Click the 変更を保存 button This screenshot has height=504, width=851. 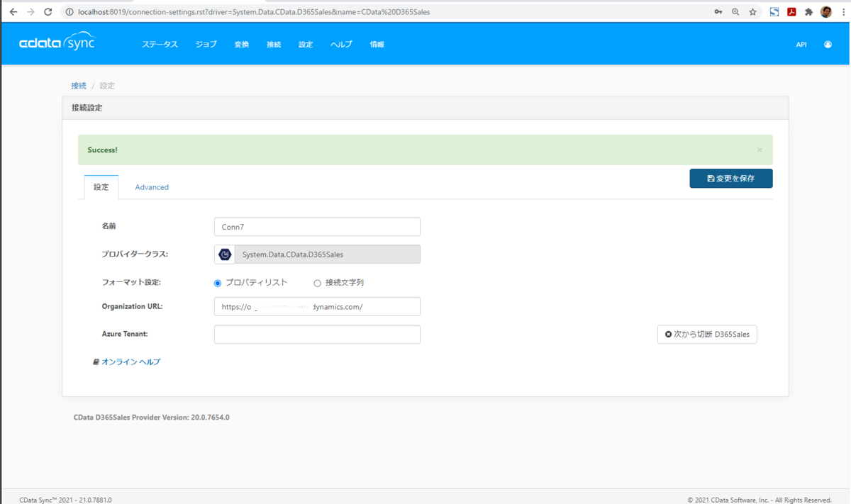[731, 179]
